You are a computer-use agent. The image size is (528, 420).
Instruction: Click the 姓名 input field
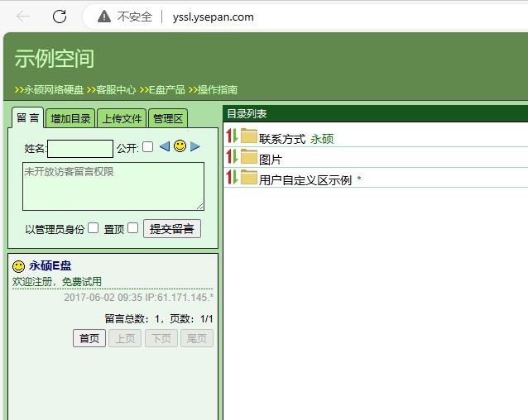click(x=80, y=149)
